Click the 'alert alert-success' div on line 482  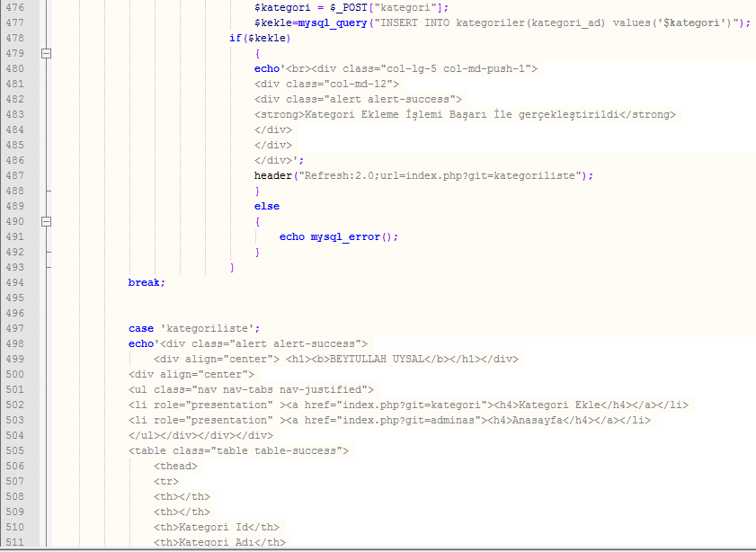(359, 99)
